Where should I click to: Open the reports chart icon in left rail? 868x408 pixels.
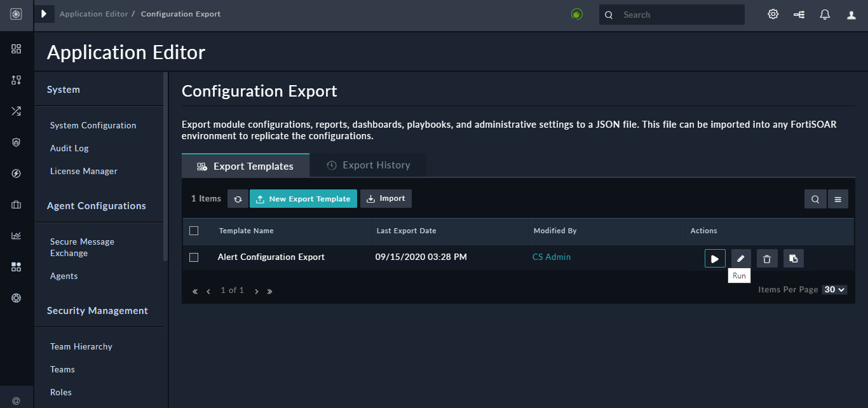point(16,235)
